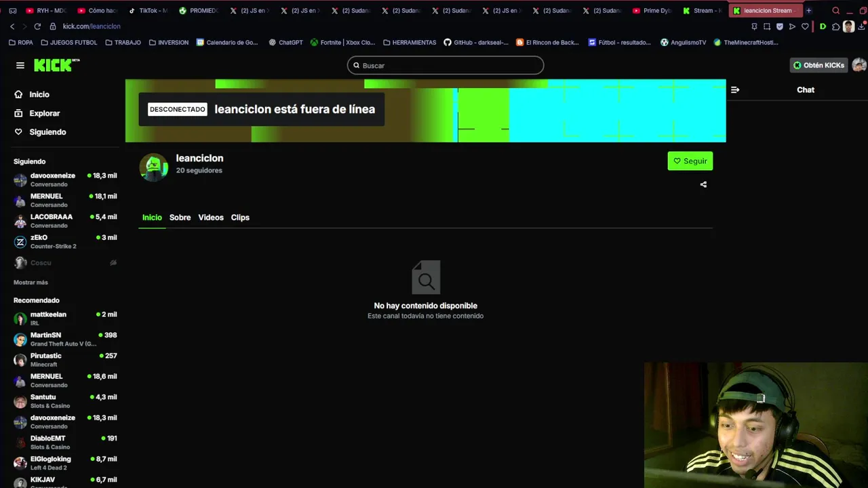Image resolution: width=868 pixels, height=488 pixels.
Task: Open MERNUEL with 18,6 mil viewers
Action: (x=65, y=380)
